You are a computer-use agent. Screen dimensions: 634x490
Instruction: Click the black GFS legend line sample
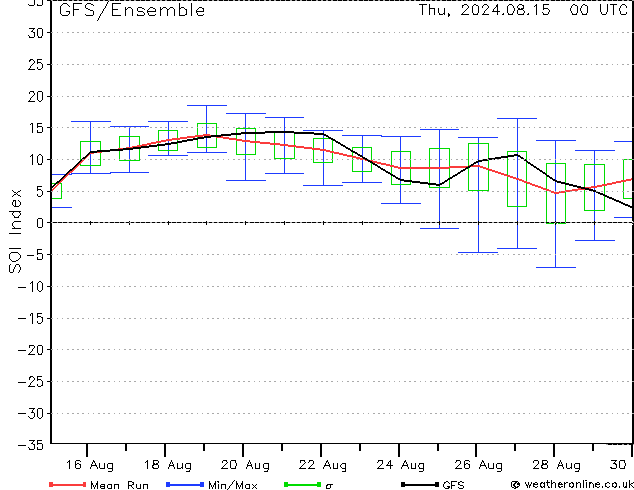[x=420, y=484]
